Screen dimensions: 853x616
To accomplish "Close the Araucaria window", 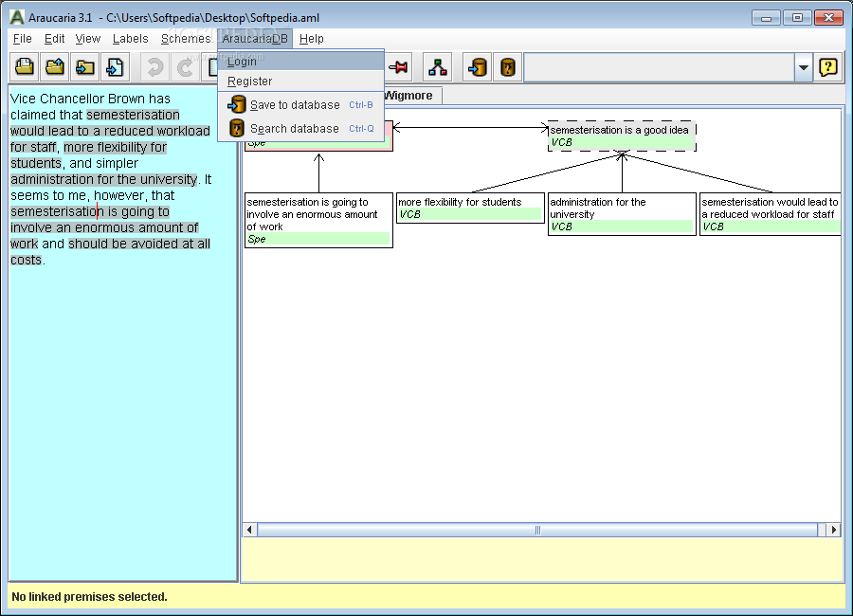I will 828,18.
